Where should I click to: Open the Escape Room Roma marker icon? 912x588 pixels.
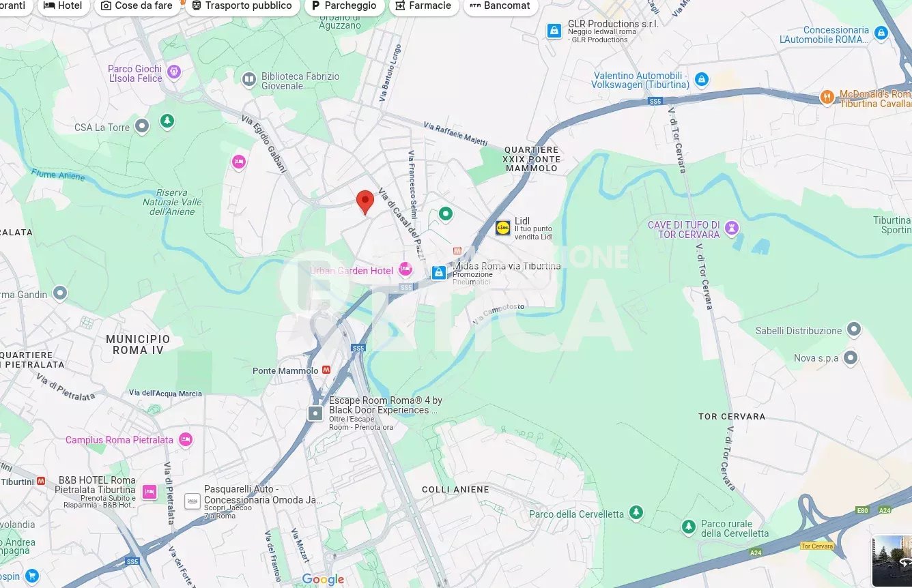315,413
